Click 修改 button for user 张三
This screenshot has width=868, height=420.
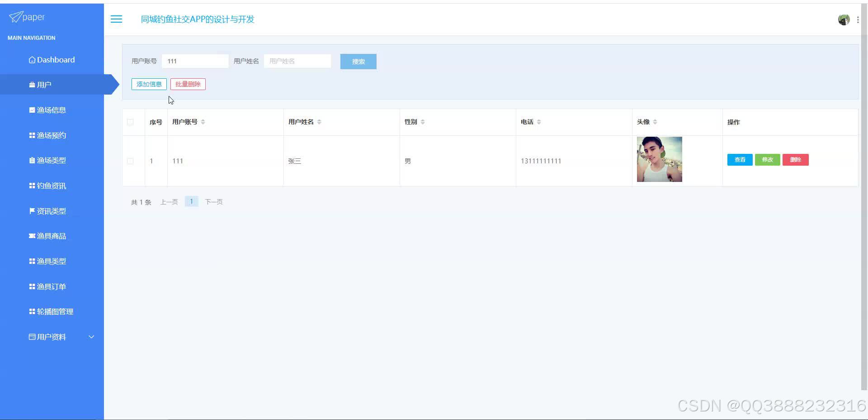[767, 160]
